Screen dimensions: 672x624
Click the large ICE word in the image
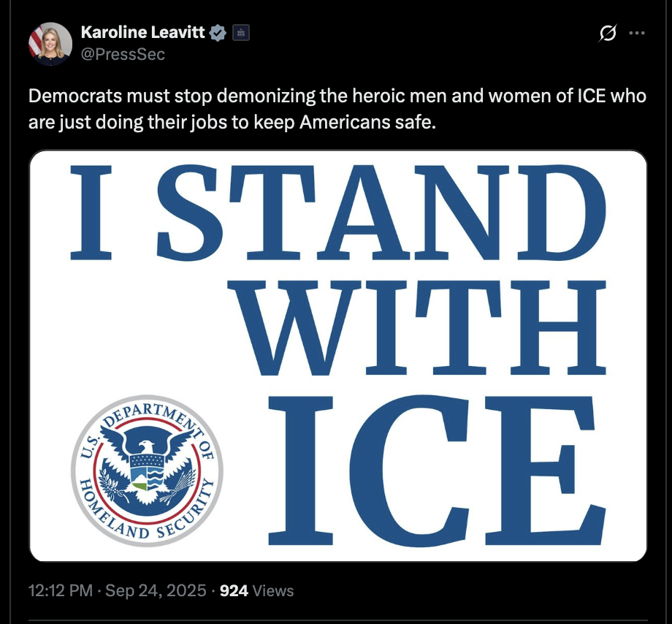(436, 471)
